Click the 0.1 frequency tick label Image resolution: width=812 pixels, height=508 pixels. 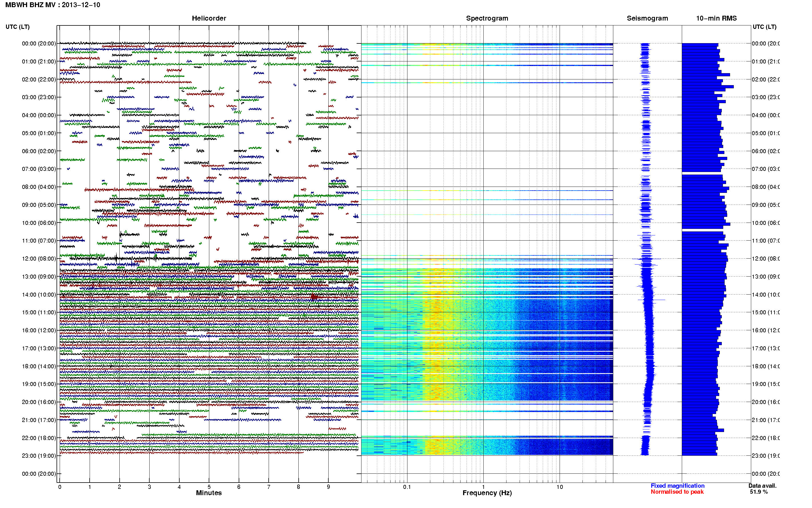coord(407,487)
